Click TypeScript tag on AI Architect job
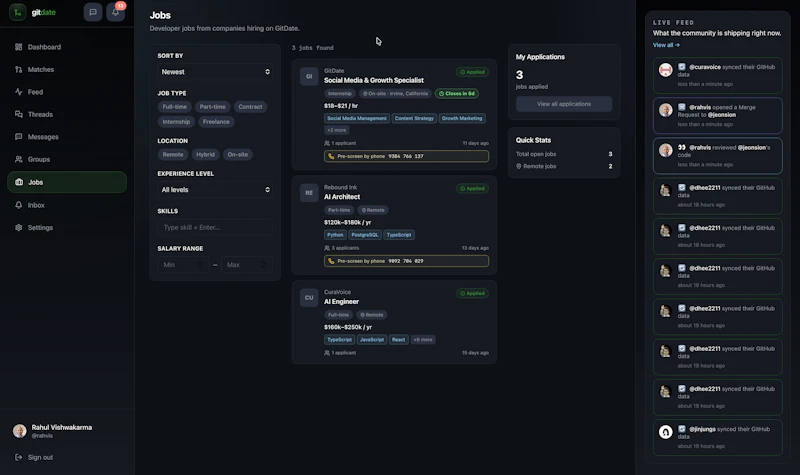Image resolution: width=800 pixels, height=475 pixels. (x=399, y=235)
